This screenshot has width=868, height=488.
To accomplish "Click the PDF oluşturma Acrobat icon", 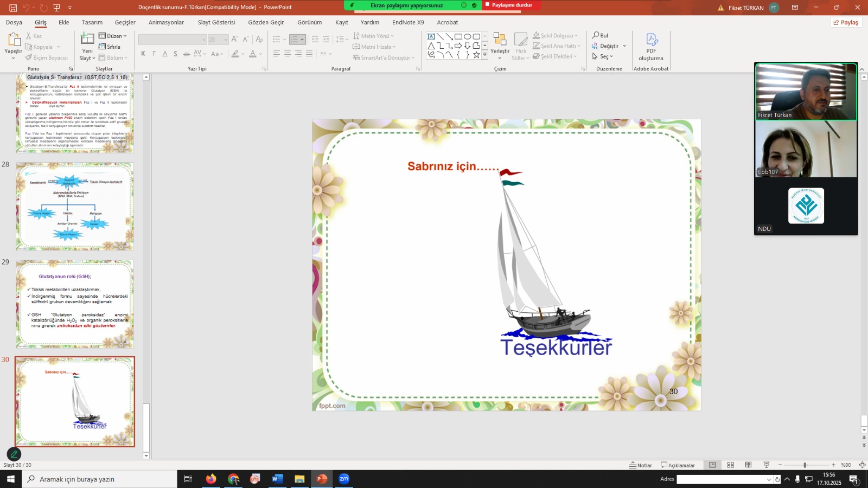I will [x=652, y=40].
